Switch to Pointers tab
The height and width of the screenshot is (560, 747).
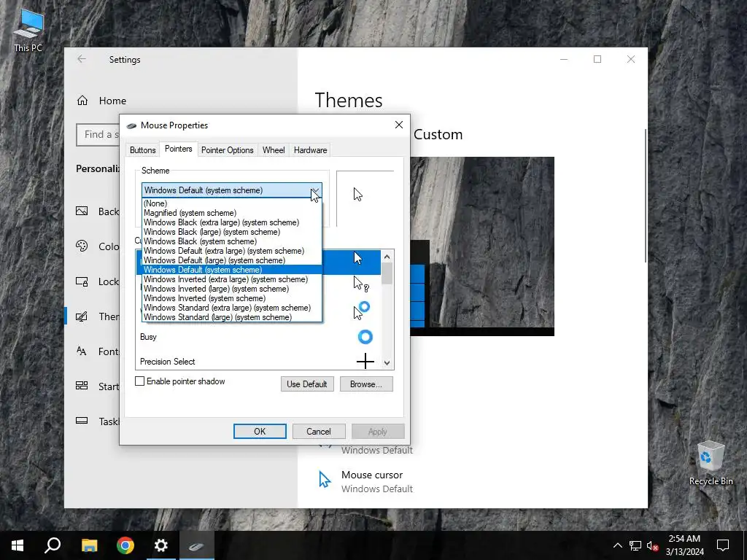(x=178, y=149)
